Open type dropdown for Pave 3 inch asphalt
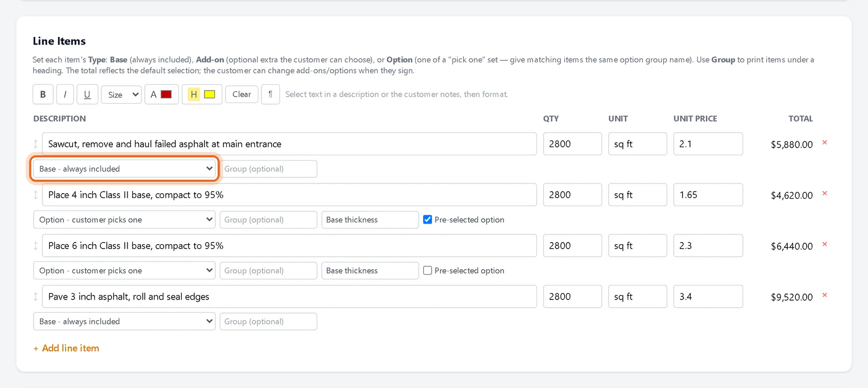Screen dimensions: 868x388 (124, 322)
